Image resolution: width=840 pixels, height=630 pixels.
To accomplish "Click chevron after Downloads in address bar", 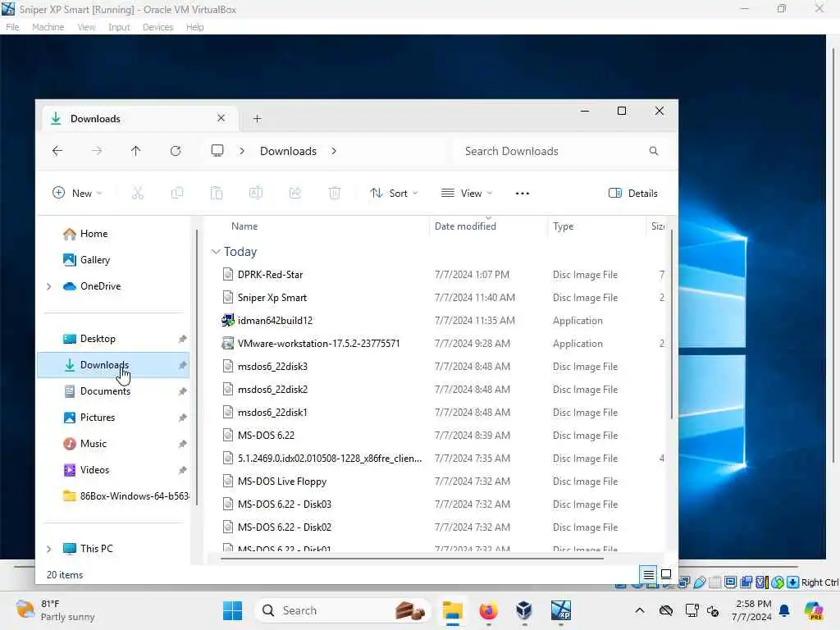I will tap(334, 151).
